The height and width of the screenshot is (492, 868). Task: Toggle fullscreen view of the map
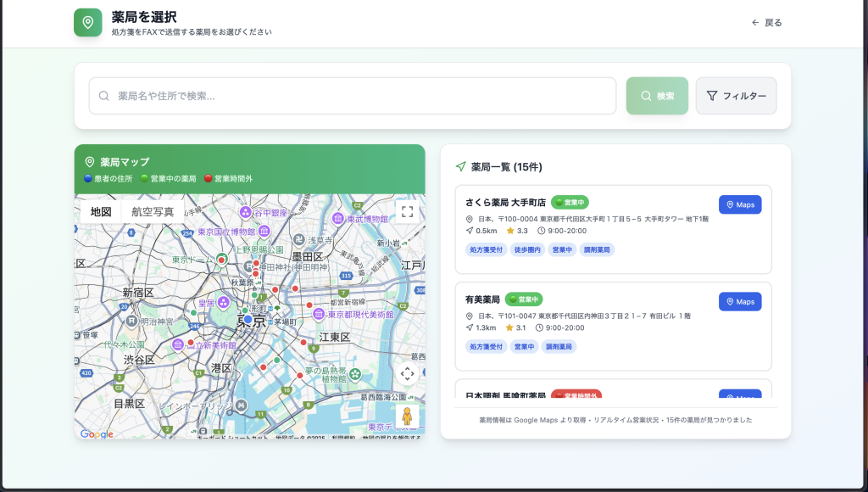tap(408, 211)
